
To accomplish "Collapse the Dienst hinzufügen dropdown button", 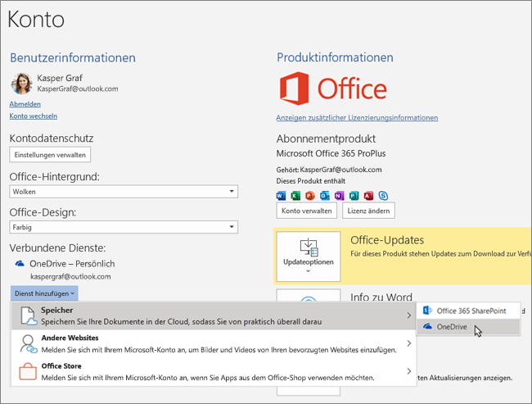I will (x=44, y=293).
